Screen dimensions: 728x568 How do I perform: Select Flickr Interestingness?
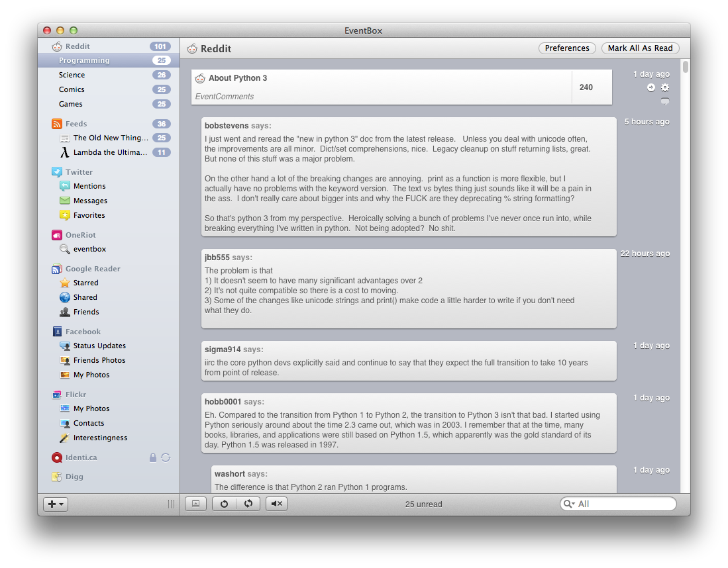(x=100, y=438)
